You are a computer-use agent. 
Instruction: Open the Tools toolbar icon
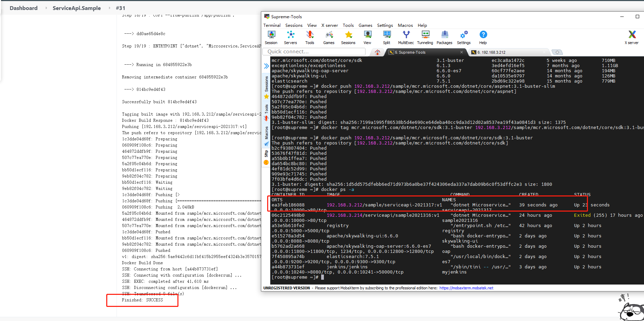point(310,38)
